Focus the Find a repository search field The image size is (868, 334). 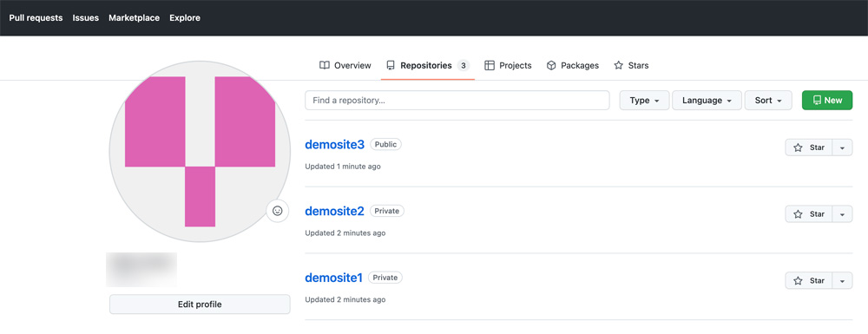[457, 101]
